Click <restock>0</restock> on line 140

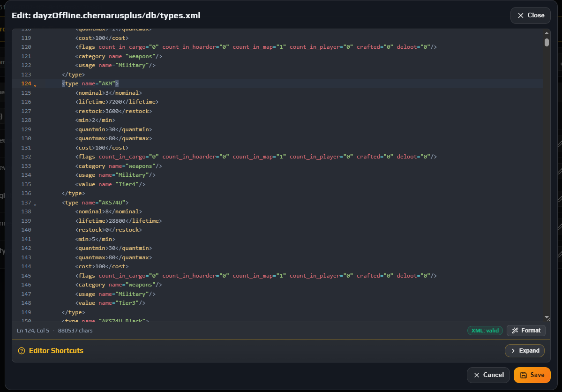[x=109, y=230]
